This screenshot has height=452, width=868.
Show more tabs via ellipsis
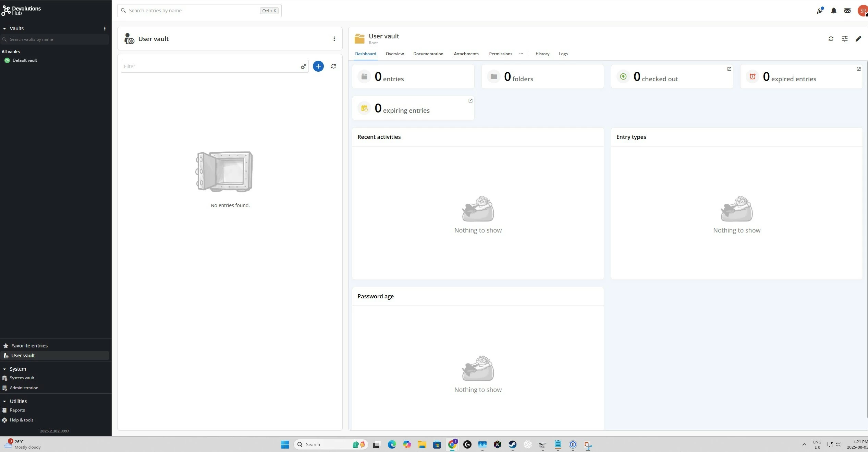(521, 53)
